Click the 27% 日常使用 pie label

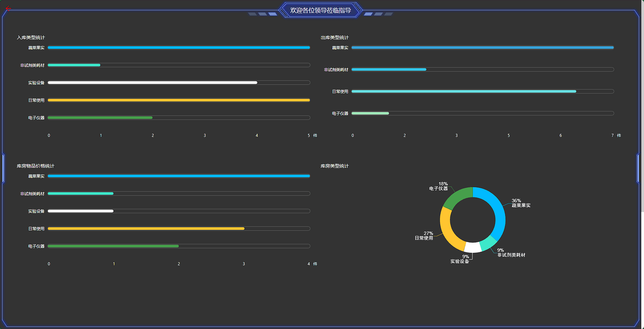pyautogui.click(x=424, y=236)
